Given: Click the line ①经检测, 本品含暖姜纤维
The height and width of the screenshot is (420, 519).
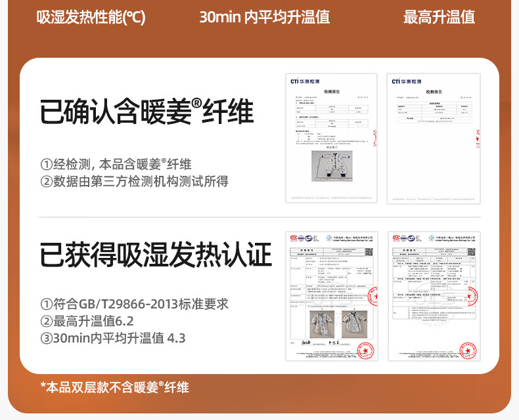Looking at the screenshot, I should (x=116, y=164).
